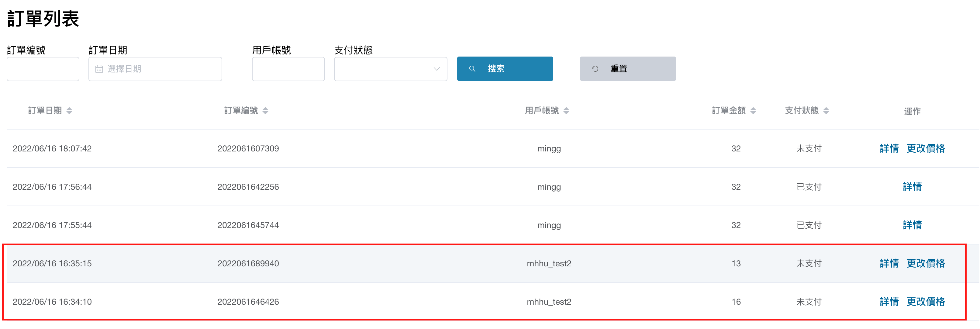Click the 用戶帳號 input field
This screenshot has height=329, width=980.
click(288, 69)
